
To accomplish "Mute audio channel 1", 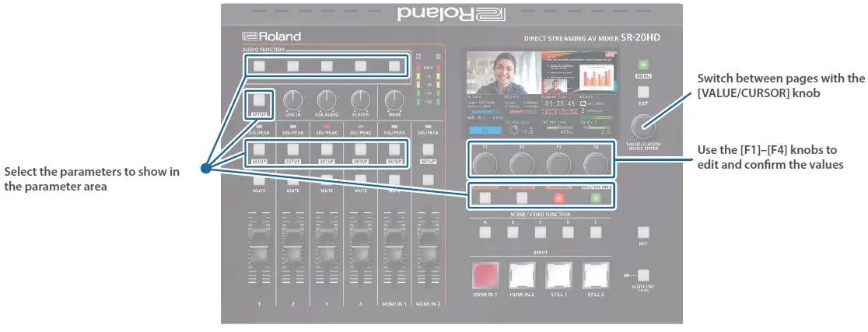I will point(260,180).
